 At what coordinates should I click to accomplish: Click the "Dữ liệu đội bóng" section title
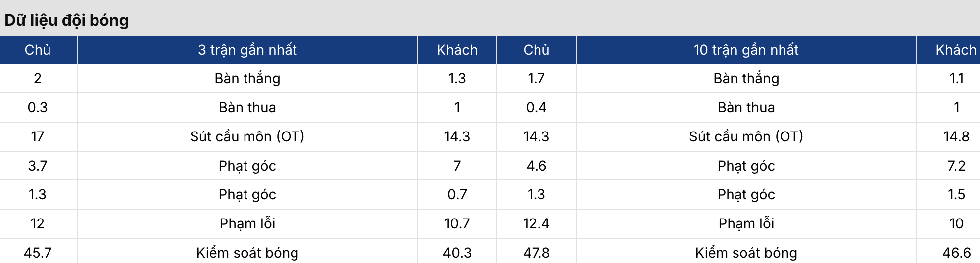point(67,20)
